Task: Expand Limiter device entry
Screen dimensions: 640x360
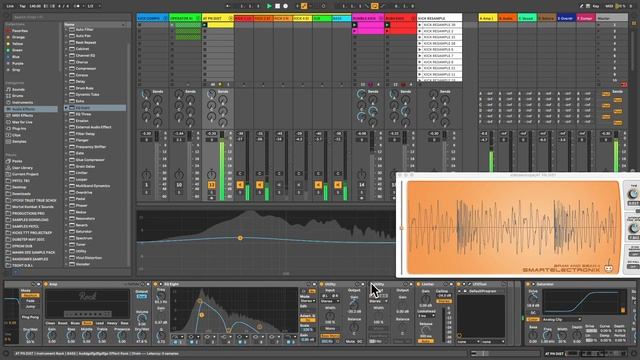Action: (66, 173)
